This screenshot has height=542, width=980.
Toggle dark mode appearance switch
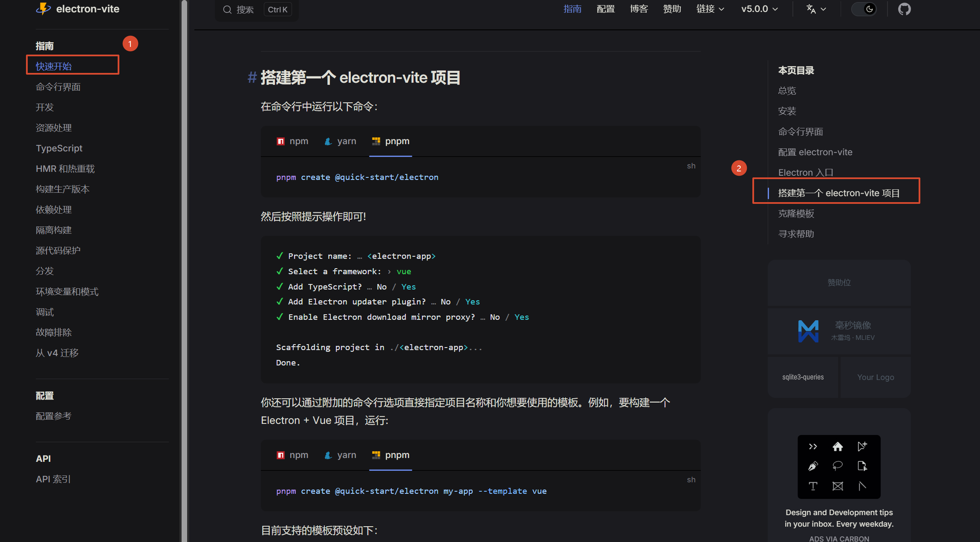864,9
